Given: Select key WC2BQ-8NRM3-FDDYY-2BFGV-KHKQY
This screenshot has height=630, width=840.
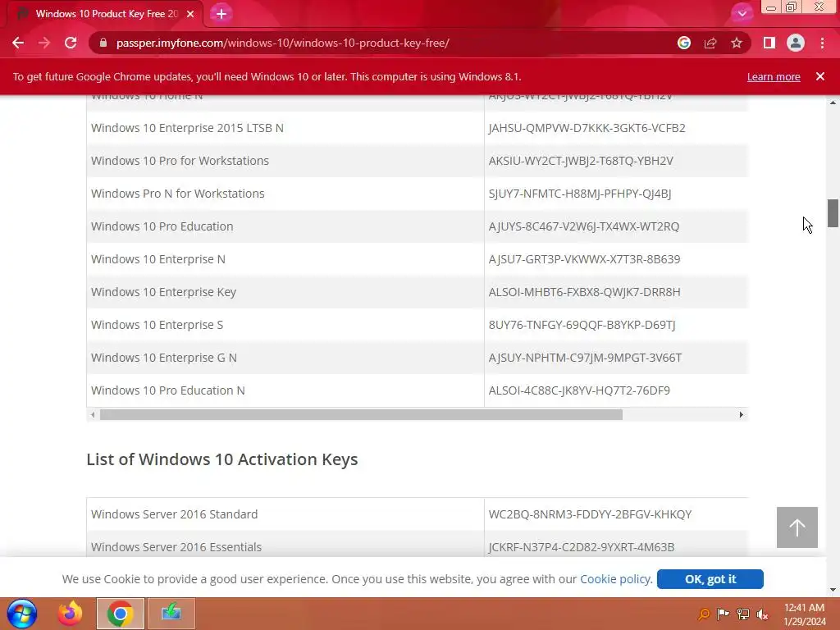Looking at the screenshot, I should [590, 514].
